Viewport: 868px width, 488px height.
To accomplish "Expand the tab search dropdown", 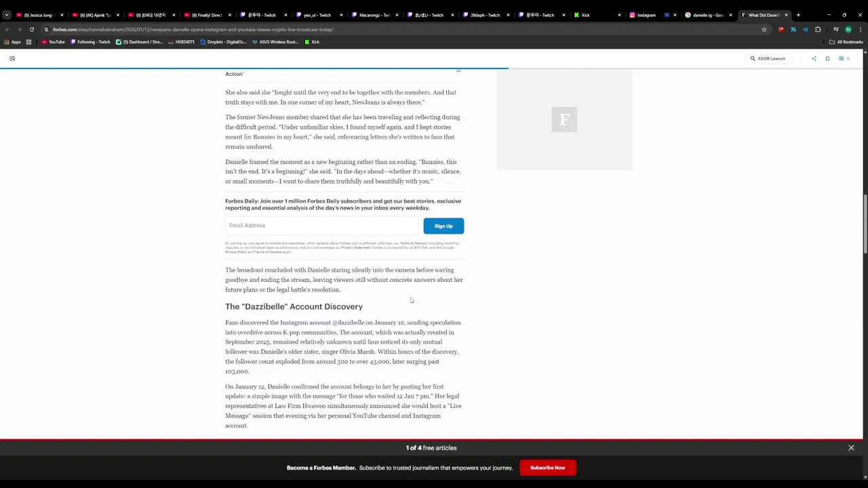I will (x=7, y=15).
